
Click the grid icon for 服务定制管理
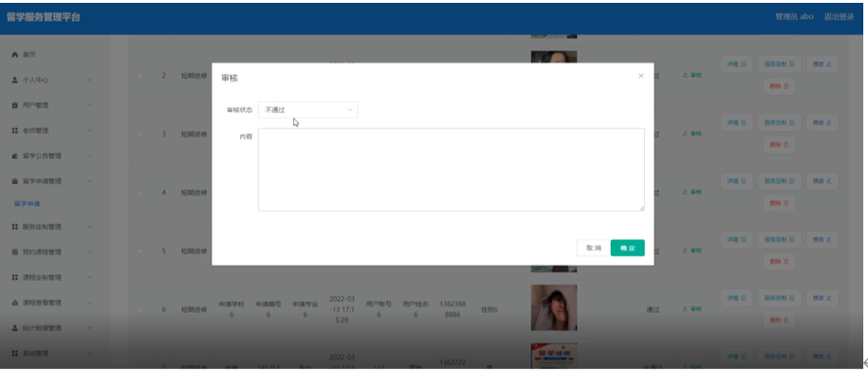(15, 227)
